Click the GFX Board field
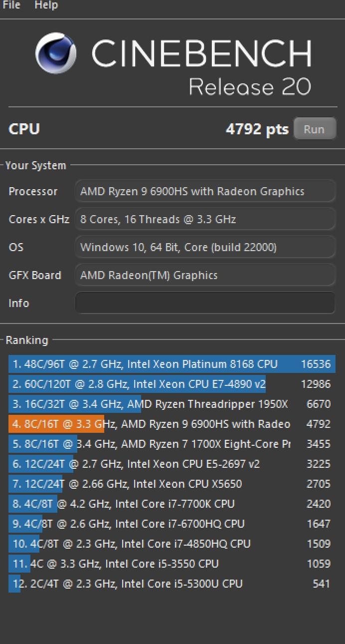345x644 pixels. click(x=205, y=276)
